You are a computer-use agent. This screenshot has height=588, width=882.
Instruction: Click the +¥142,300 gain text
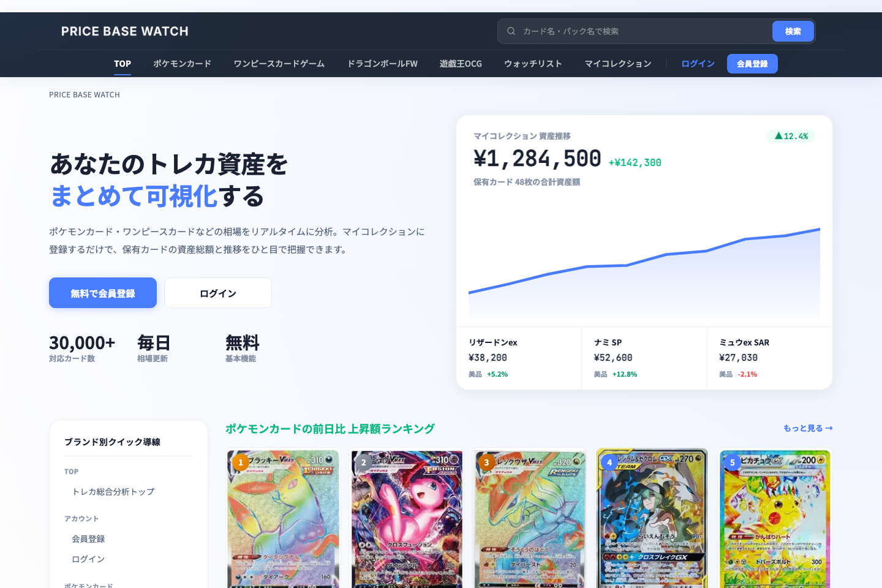(635, 163)
